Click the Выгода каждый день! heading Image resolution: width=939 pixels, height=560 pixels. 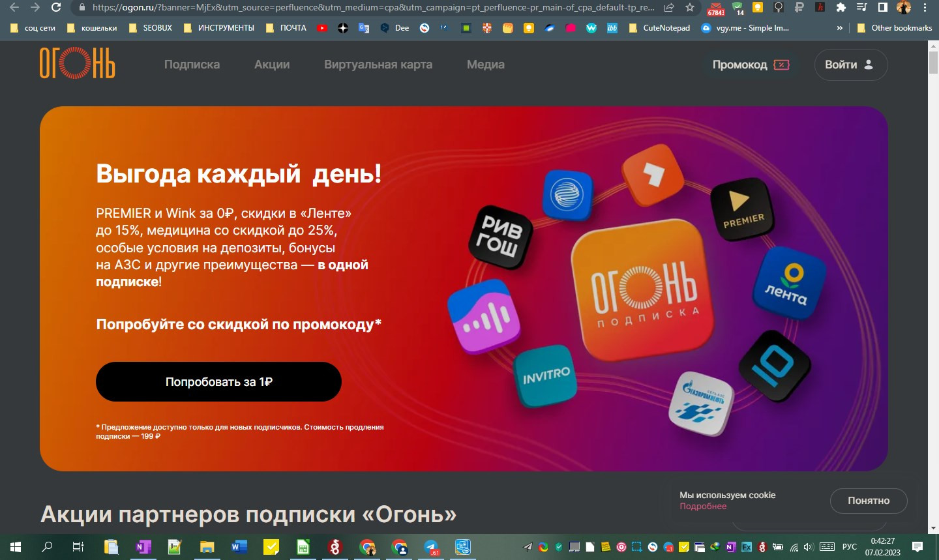pos(239,173)
